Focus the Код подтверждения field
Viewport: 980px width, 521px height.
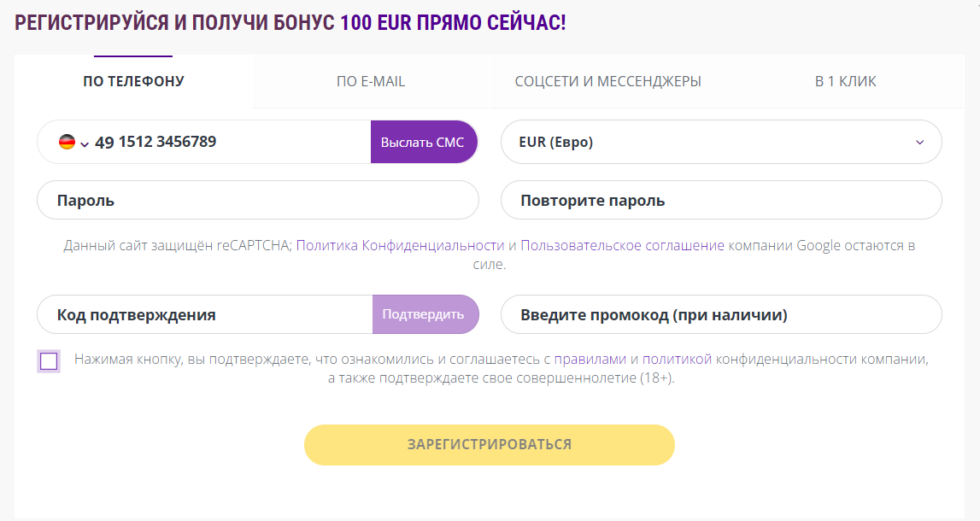pos(205,314)
